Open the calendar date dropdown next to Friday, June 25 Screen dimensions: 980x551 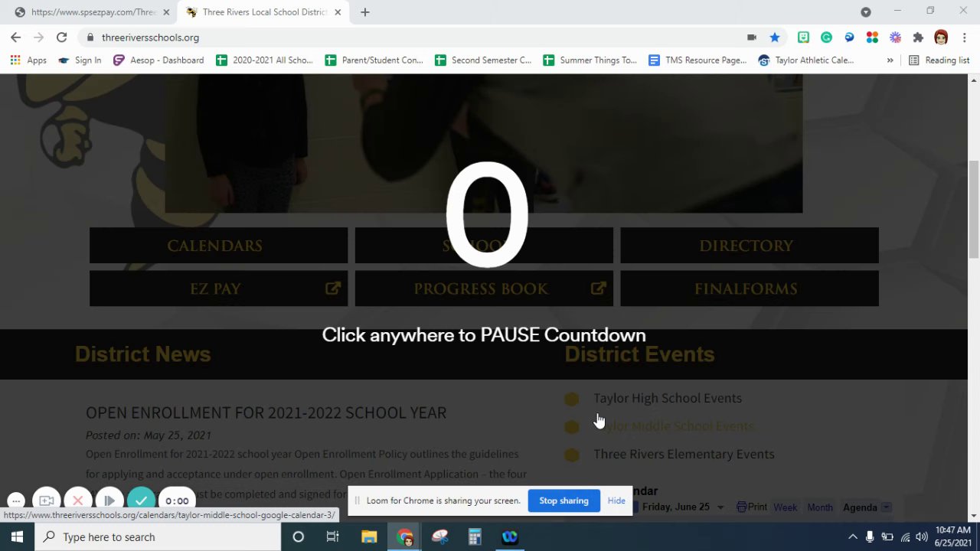(720, 507)
